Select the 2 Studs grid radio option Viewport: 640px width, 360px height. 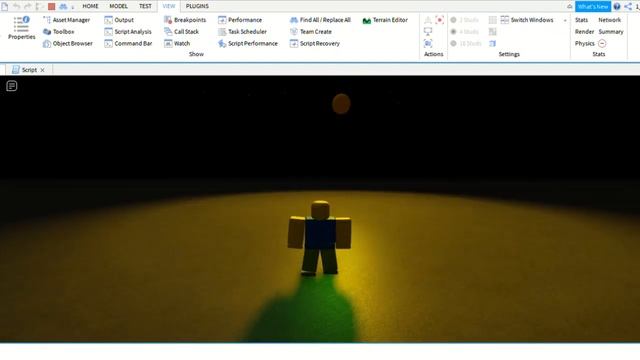coord(464,20)
